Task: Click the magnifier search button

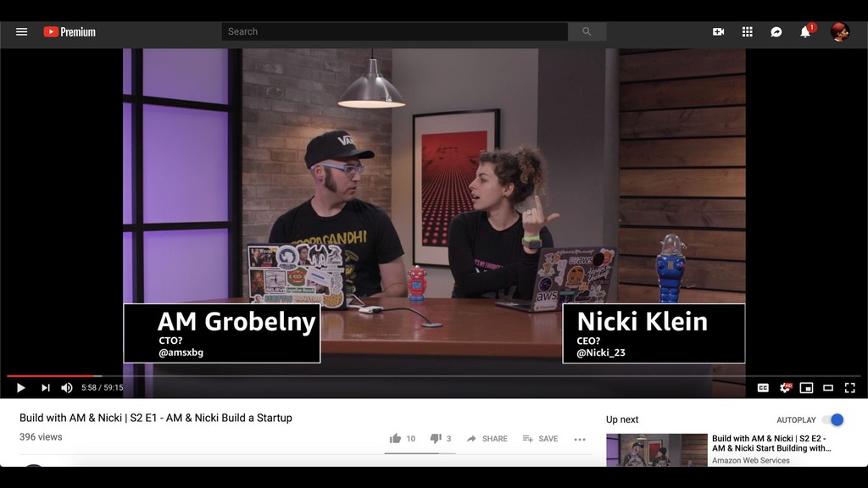Action: tap(587, 31)
